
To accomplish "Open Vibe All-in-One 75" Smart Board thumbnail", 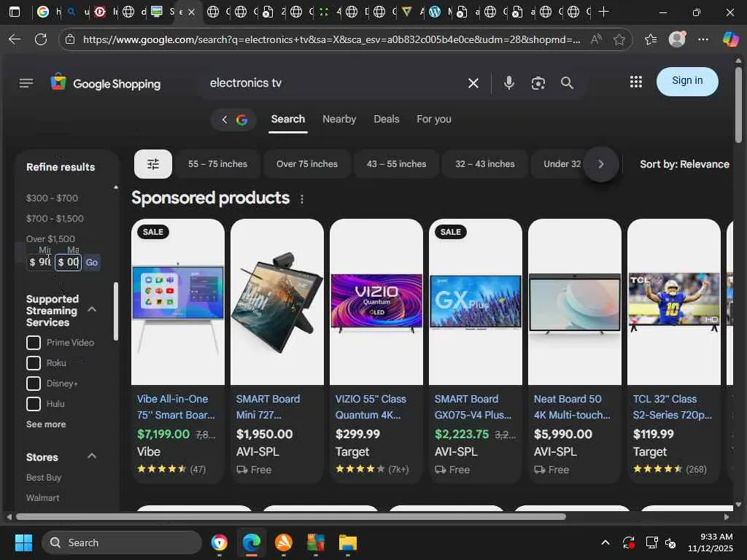I will (178, 302).
